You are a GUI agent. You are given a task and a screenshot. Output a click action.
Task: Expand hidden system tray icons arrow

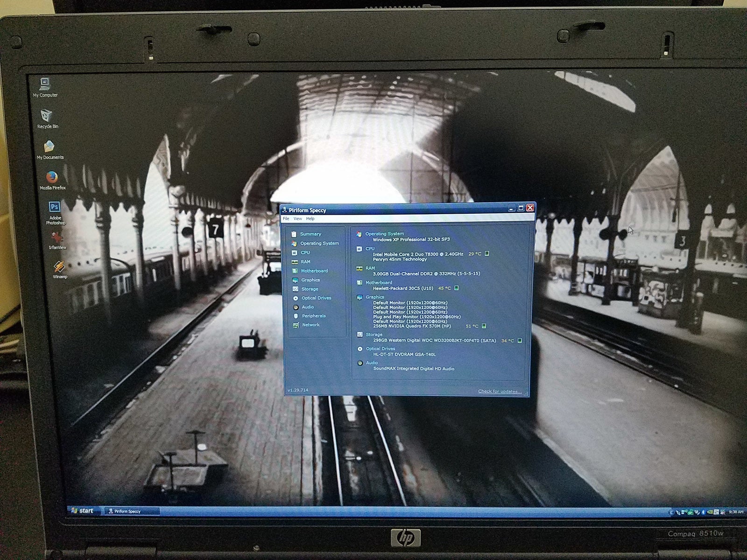(x=671, y=512)
